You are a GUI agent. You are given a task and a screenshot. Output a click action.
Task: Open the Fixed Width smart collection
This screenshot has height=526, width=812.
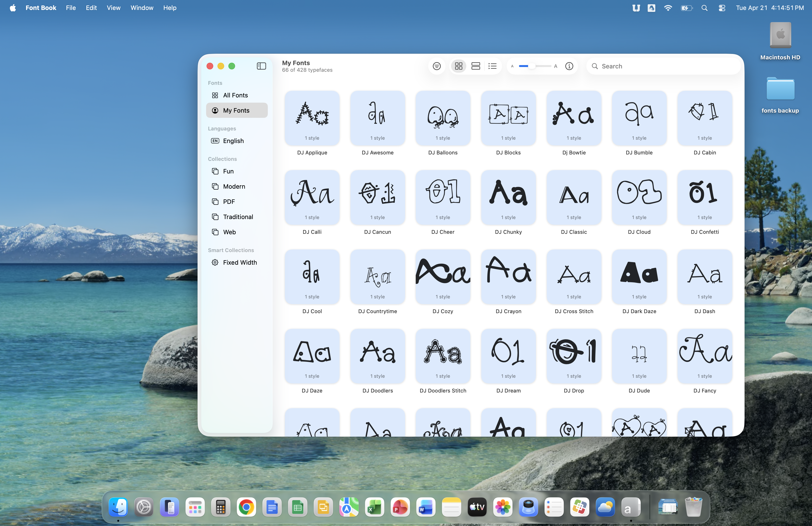240,263
